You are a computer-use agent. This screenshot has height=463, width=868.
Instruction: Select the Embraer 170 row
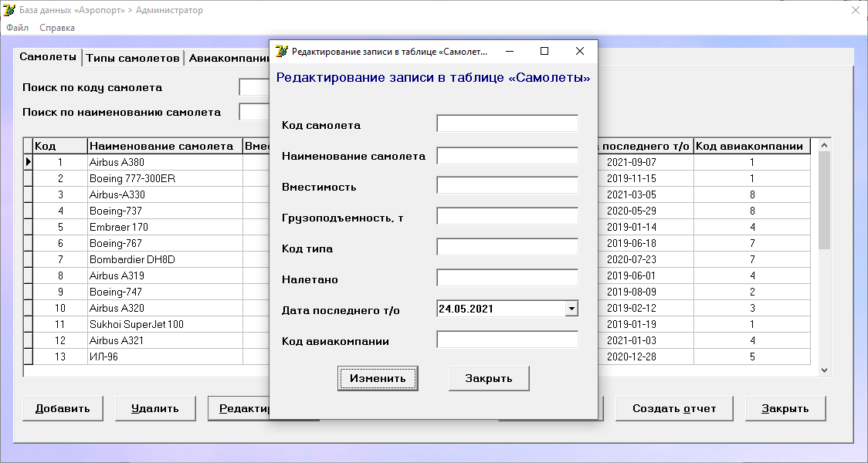point(165,227)
